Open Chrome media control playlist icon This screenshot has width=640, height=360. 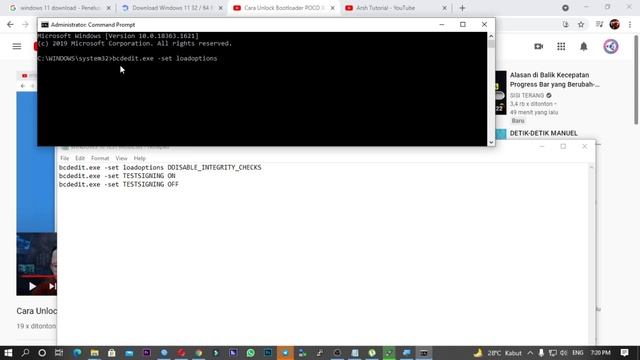pos(599,24)
